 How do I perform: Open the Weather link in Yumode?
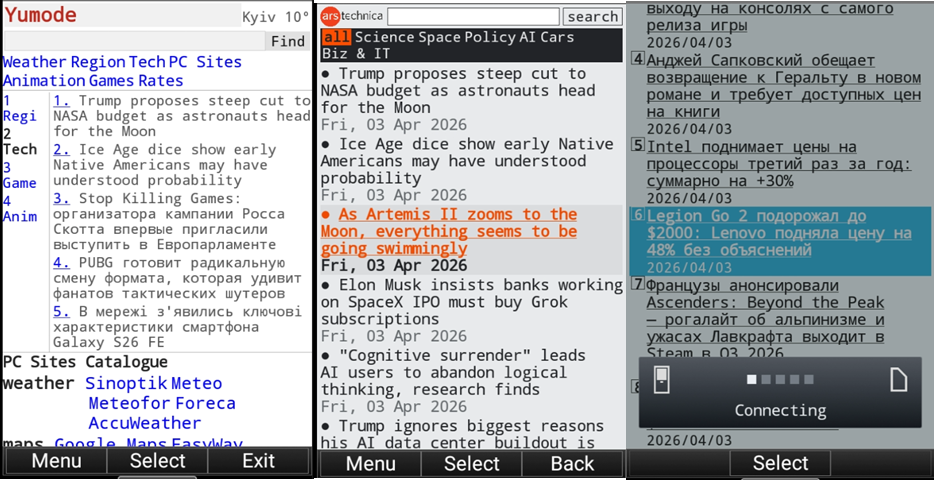click(x=34, y=62)
